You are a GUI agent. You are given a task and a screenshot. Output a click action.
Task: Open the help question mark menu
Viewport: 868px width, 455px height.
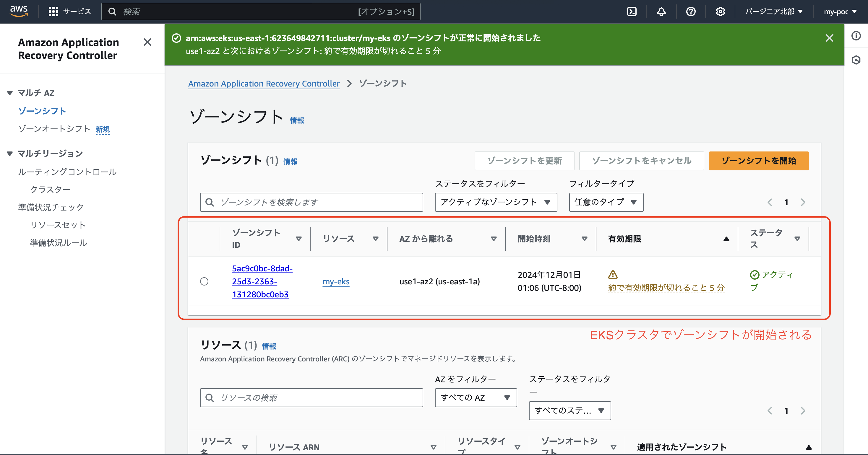pyautogui.click(x=691, y=12)
